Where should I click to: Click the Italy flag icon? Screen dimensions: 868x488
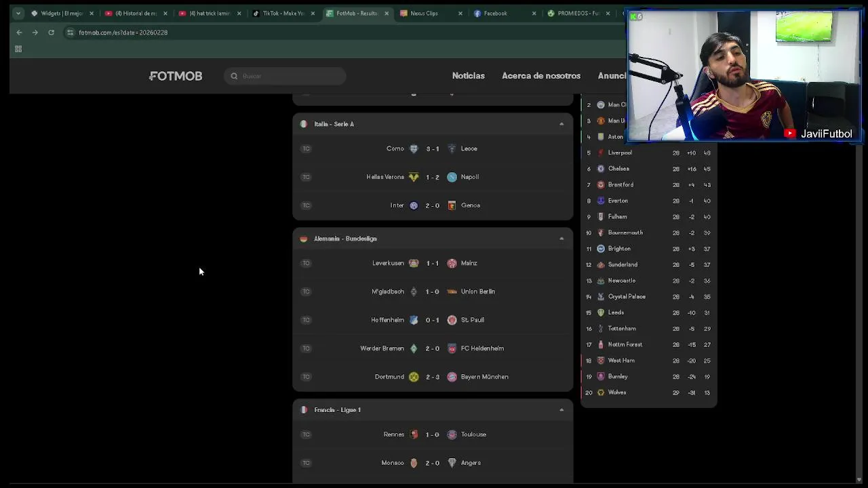(303, 124)
